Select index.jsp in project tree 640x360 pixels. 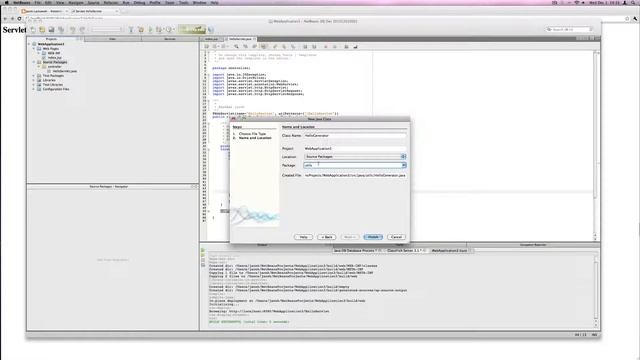54,58
